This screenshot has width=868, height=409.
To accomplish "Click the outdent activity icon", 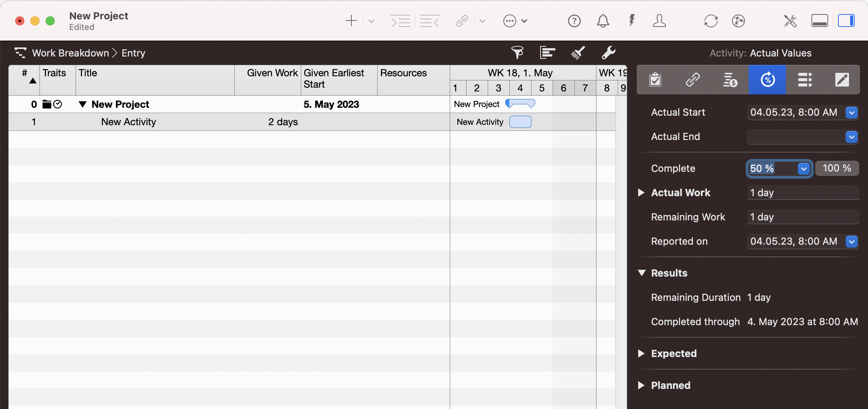I will [x=430, y=21].
